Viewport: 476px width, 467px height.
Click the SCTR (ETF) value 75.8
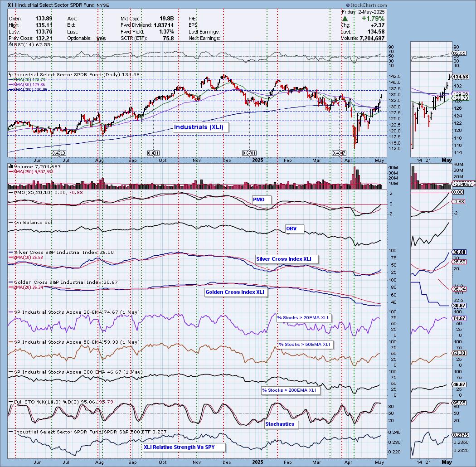169,38
